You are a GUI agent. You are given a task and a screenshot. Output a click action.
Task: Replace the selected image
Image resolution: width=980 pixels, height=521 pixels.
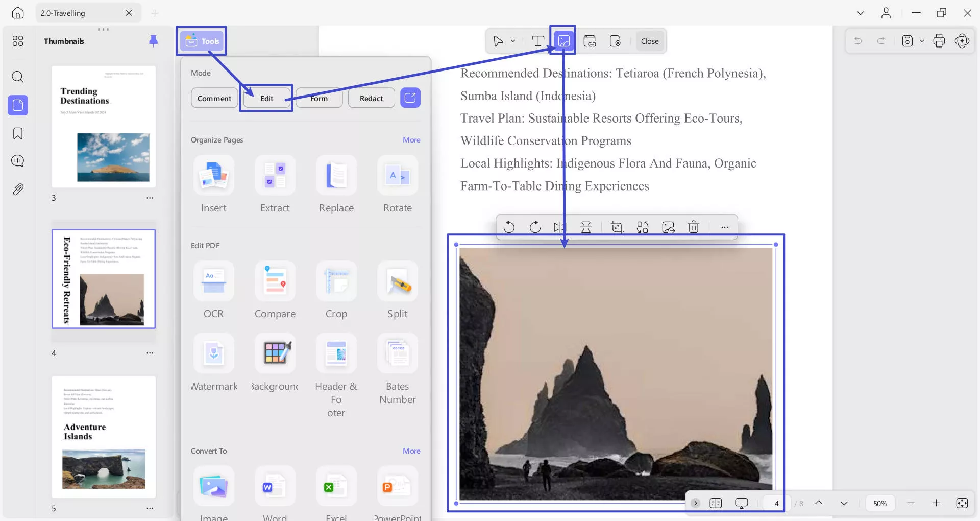click(x=643, y=227)
